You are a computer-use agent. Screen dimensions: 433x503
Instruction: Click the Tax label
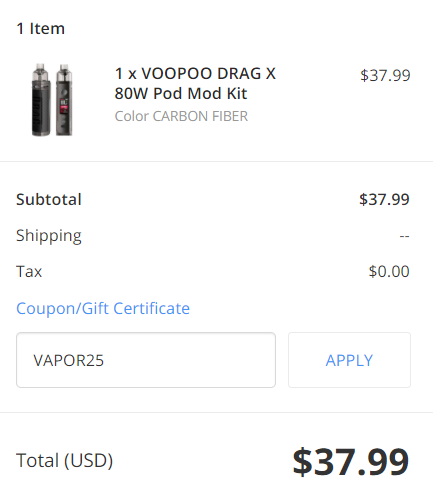[x=29, y=271]
